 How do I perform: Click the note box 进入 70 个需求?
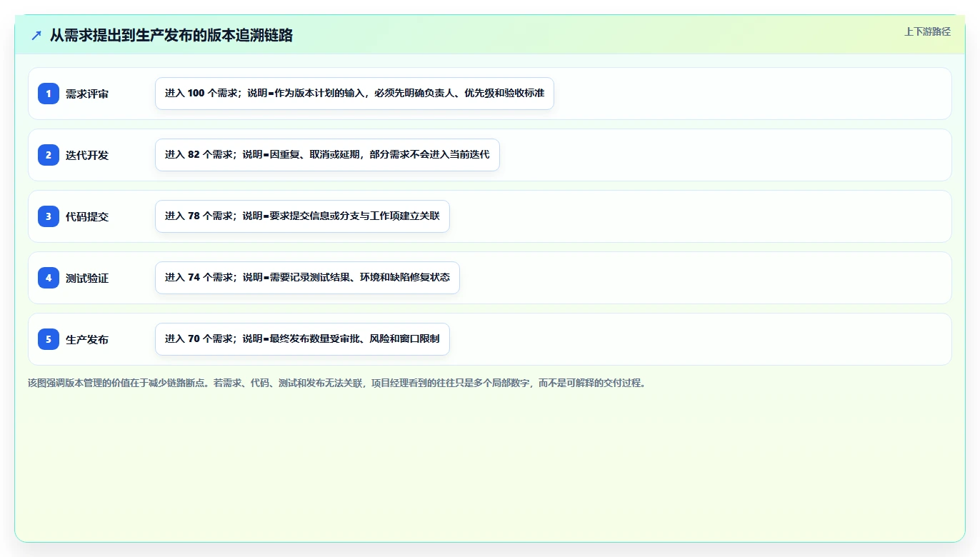tap(302, 339)
